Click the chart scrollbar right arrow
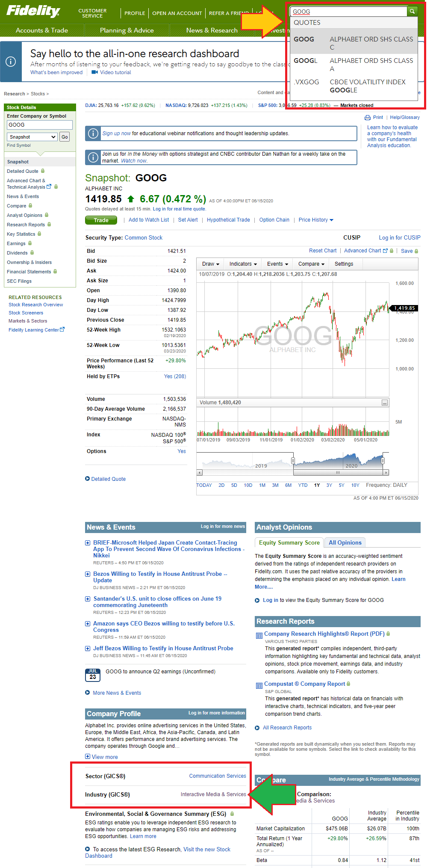Screen dimensions: 442x868 [x=386, y=473]
